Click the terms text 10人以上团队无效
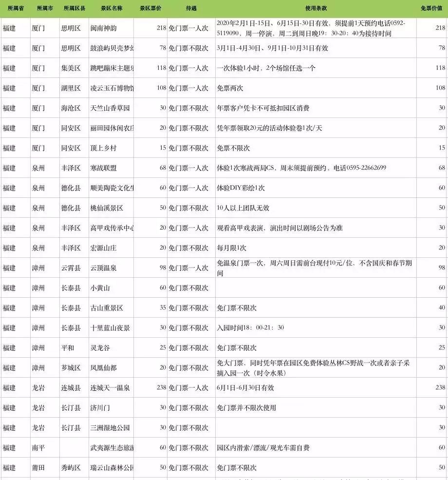448x480 pixels. pos(243,208)
